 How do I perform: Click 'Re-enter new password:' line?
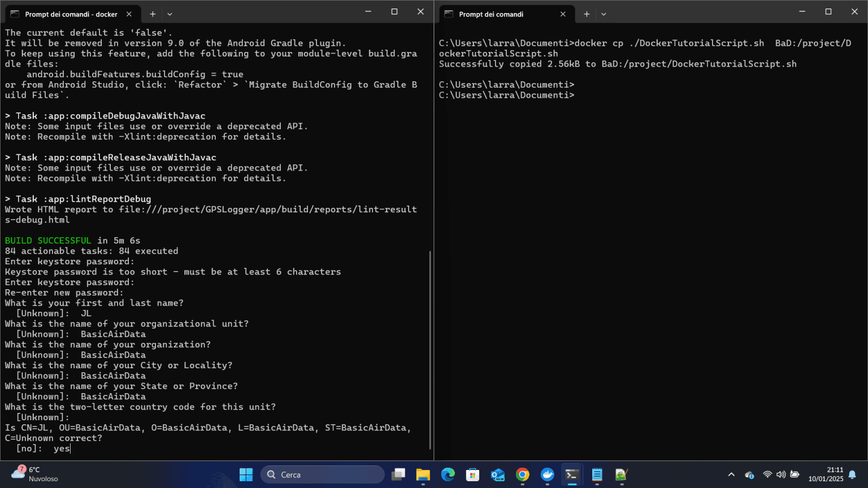tap(64, 293)
